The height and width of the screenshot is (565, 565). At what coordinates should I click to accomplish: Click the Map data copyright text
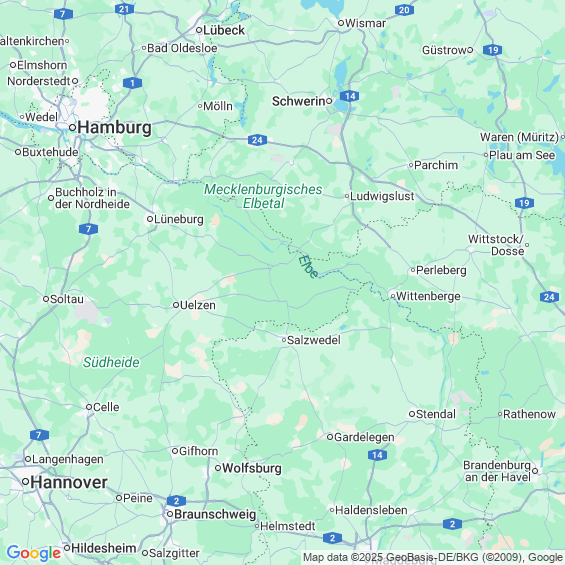pyautogui.click(x=433, y=557)
